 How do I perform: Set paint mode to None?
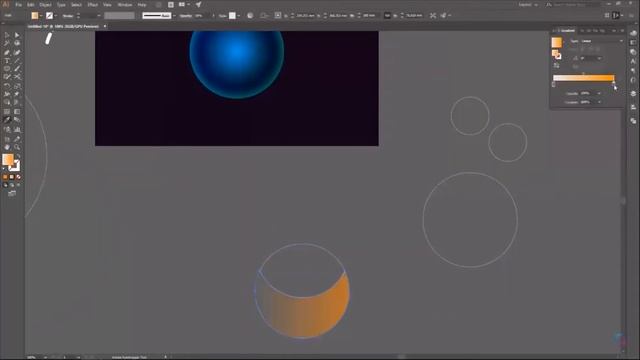(18, 177)
